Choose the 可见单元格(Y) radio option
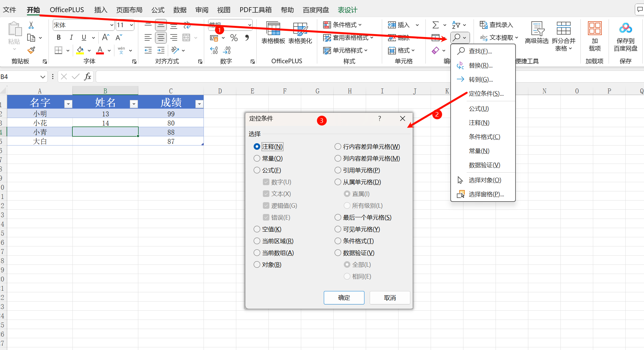Screen dimensions: 644x350 [x=338, y=229]
